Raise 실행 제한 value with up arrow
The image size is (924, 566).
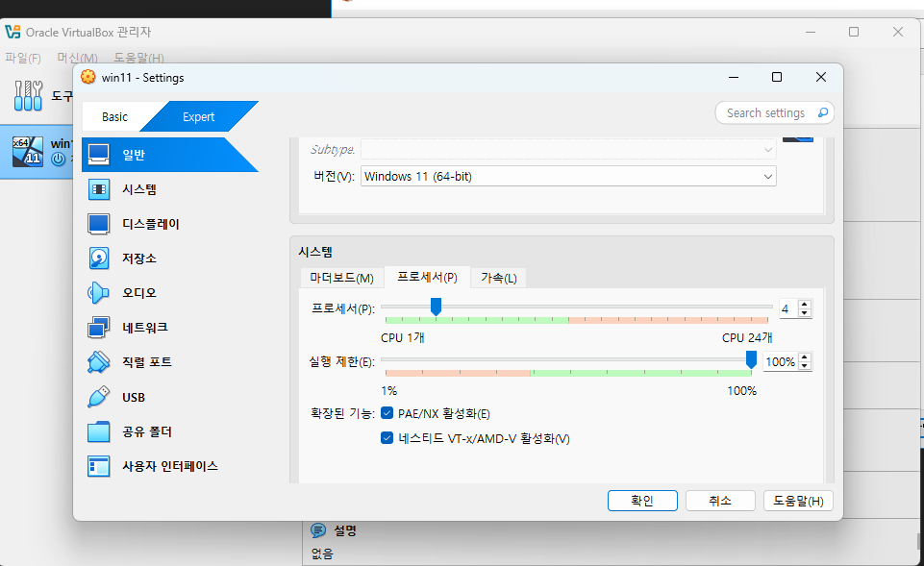tap(805, 357)
